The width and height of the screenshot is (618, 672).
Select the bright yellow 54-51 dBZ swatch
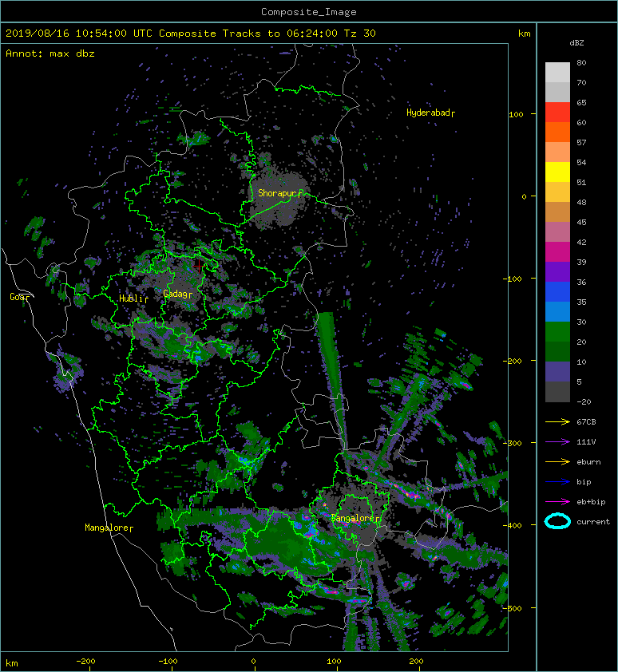click(557, 172)
